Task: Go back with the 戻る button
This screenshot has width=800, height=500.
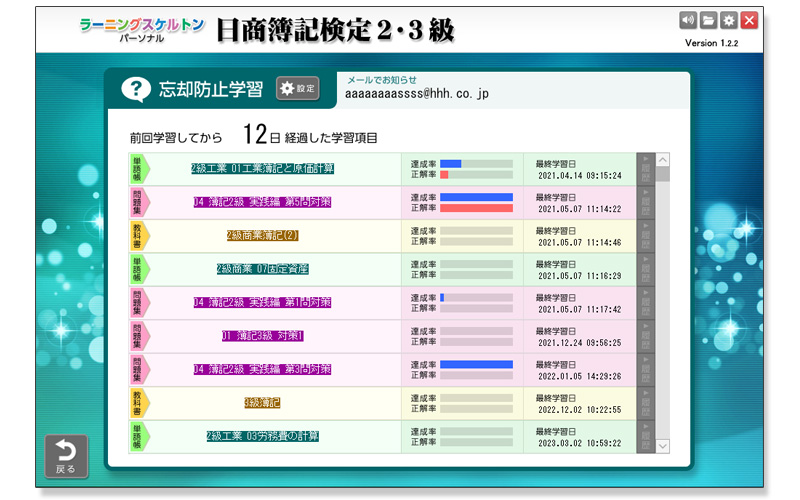Action: tap(66, 456)
